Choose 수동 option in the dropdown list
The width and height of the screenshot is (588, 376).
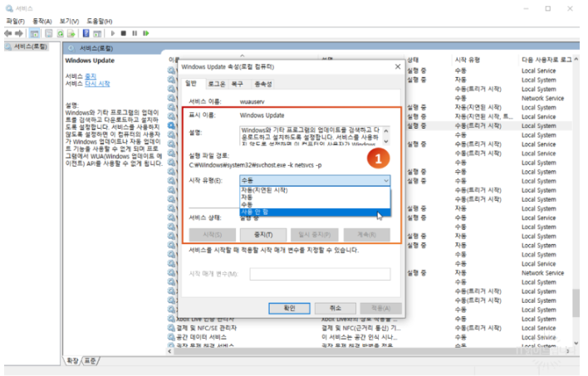[315, 204]
